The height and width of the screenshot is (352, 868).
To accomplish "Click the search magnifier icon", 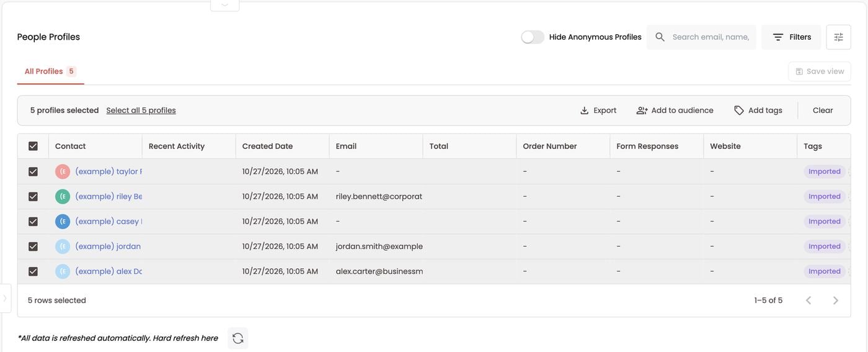I will click(660, 37).
